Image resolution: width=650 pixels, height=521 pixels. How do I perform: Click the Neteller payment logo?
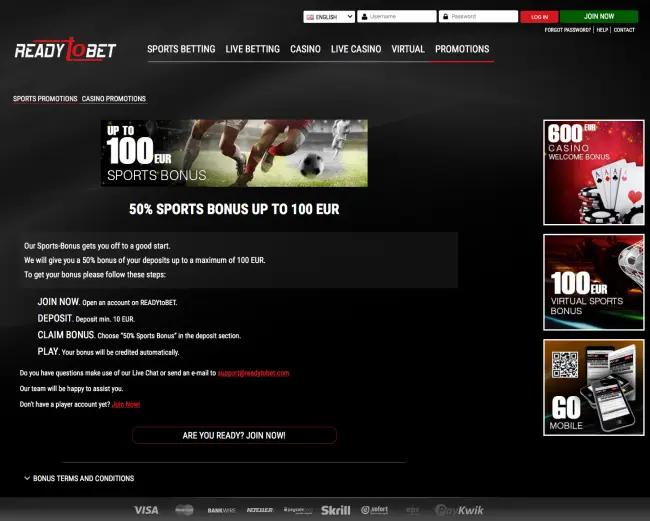259,510
